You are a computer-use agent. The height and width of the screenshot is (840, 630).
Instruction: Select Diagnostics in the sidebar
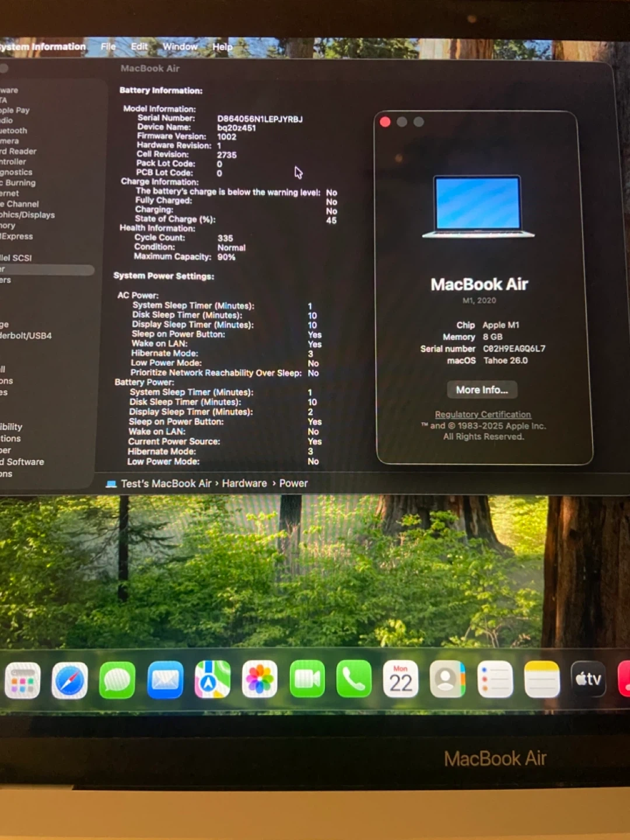(16, 172)
